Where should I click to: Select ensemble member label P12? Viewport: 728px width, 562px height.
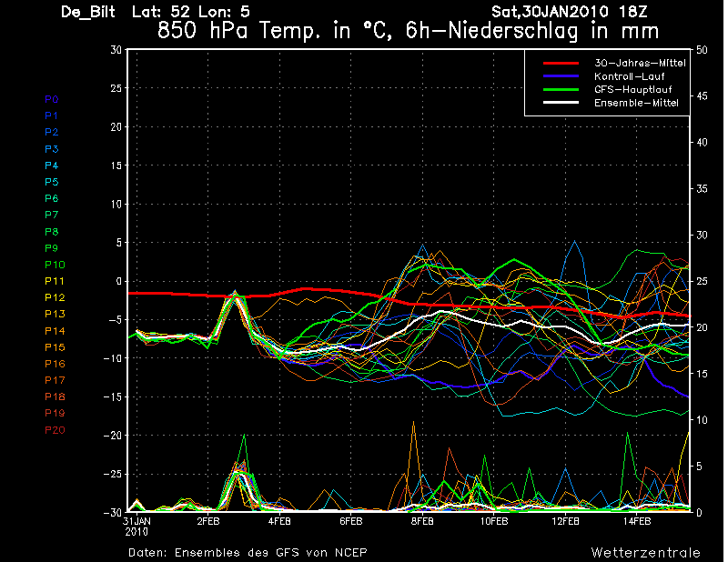tap(55, 297)
